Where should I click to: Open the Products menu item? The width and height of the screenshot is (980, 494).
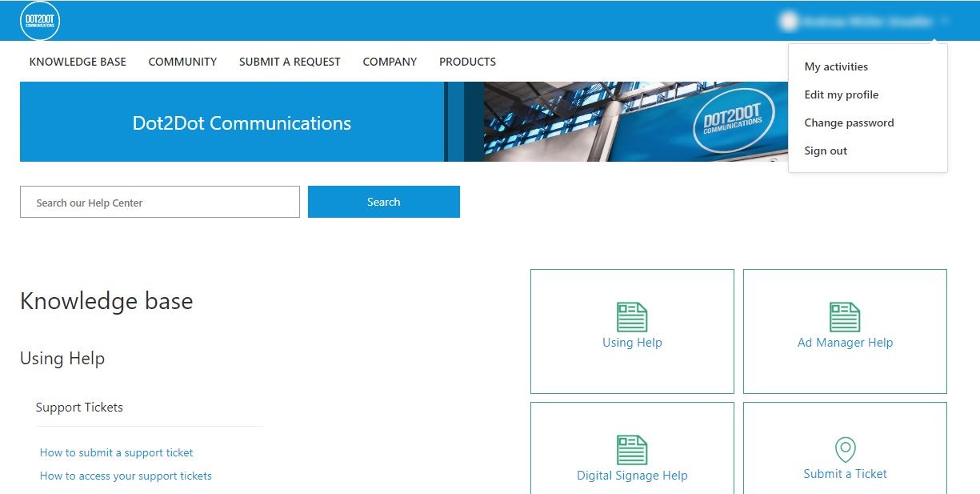click(467, 62)
